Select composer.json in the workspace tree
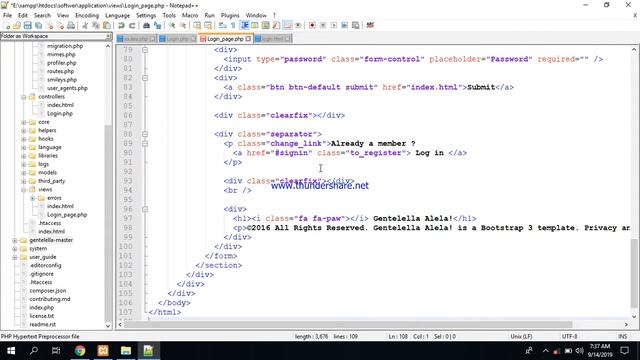The image size is (640, 360). (x=47, y=291)
